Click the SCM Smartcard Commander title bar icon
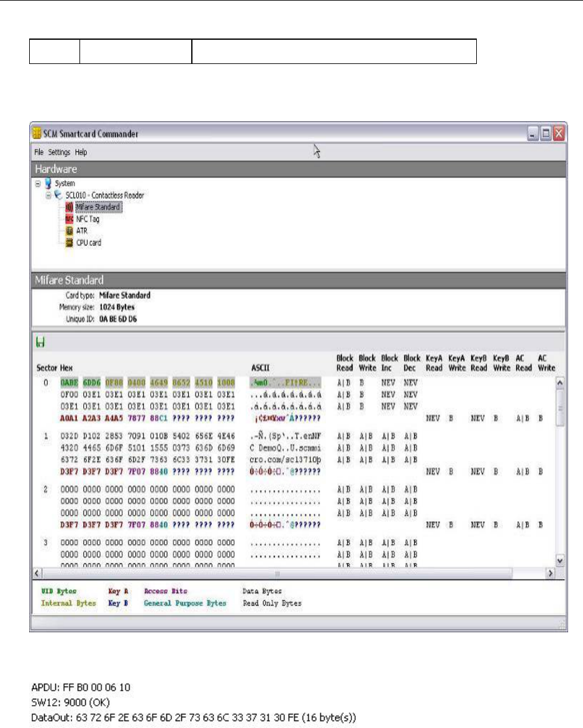 (x=37, y=134)
